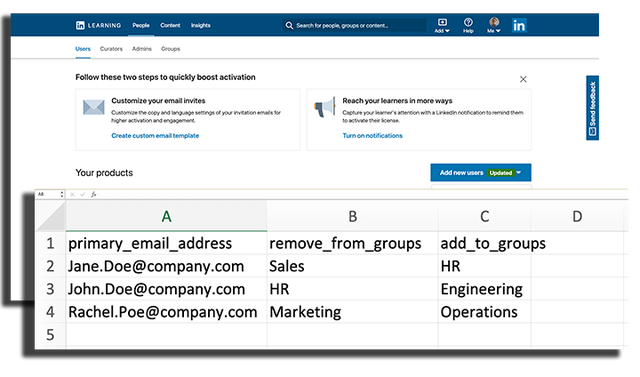Switch to the Admins tab

[x=142, y=49]
